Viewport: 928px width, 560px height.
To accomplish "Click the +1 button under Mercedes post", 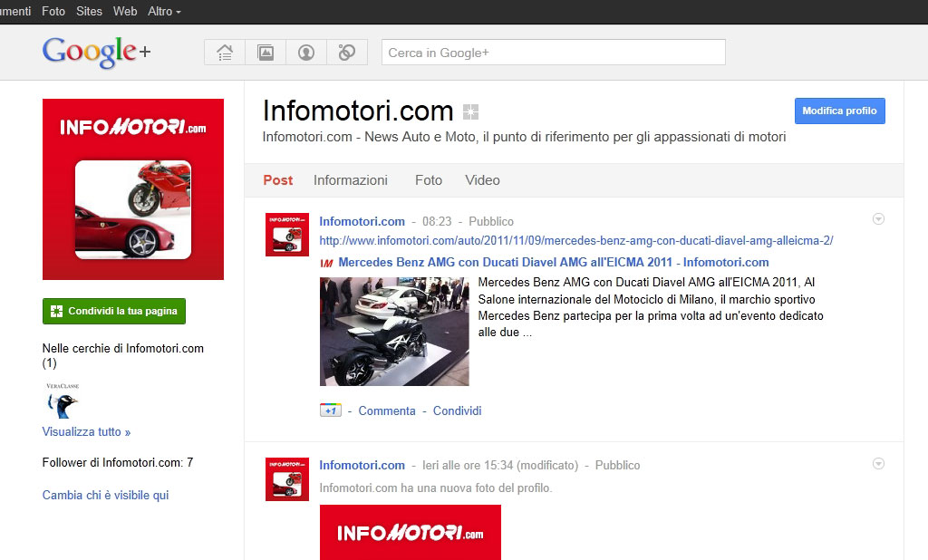I will (x=330, y=410).
